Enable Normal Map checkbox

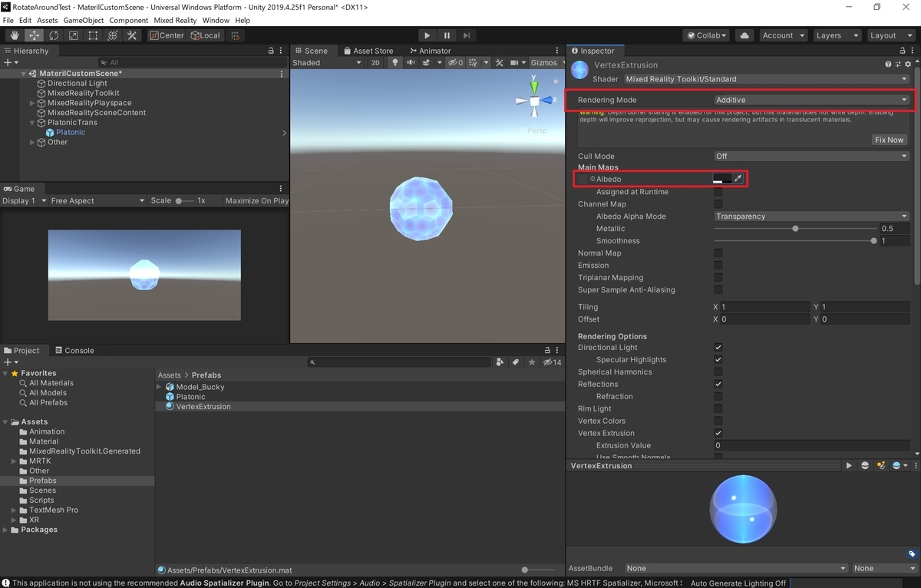tap(718, 253)
